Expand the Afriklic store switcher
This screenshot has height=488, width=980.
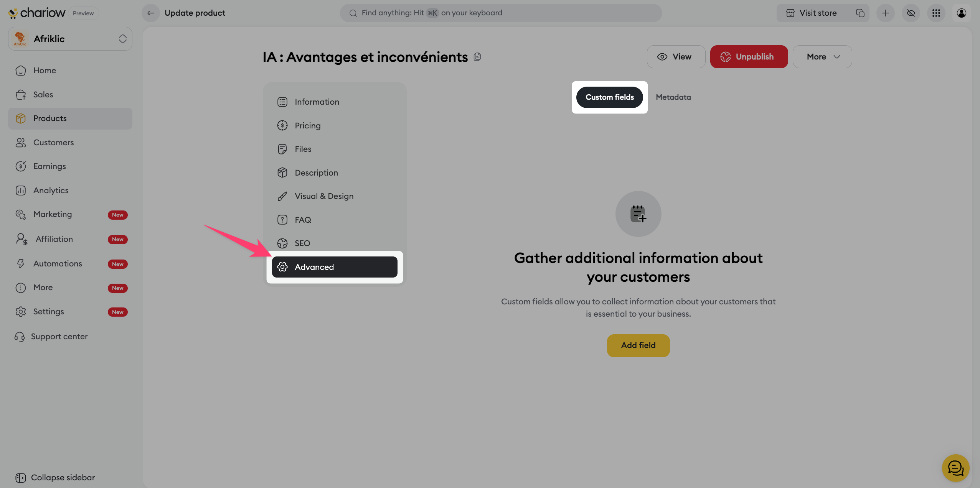pos(70,39)
